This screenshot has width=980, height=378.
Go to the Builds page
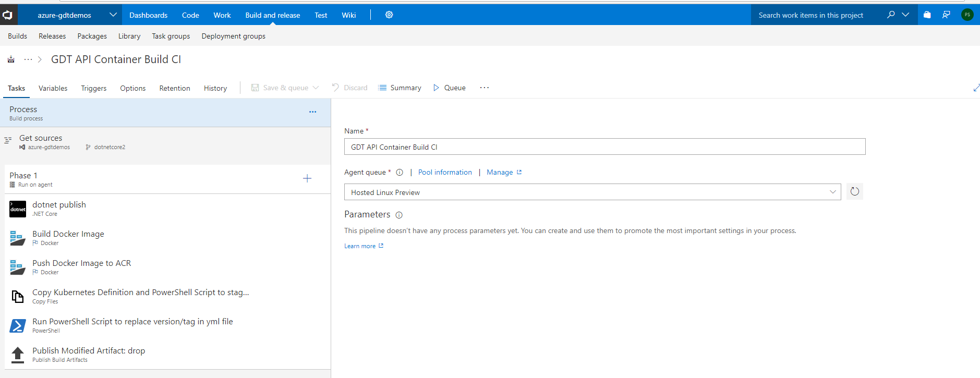coord(17,36)
